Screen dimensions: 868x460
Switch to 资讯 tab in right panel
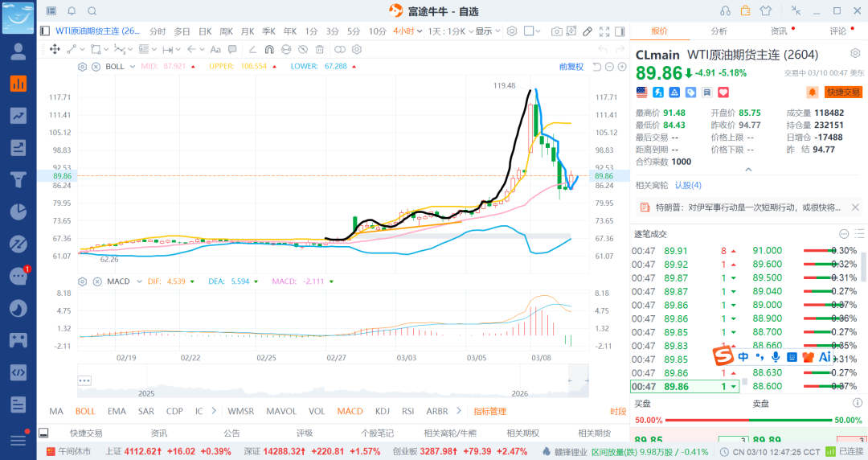pyautogui.click(x=778, y=31)
